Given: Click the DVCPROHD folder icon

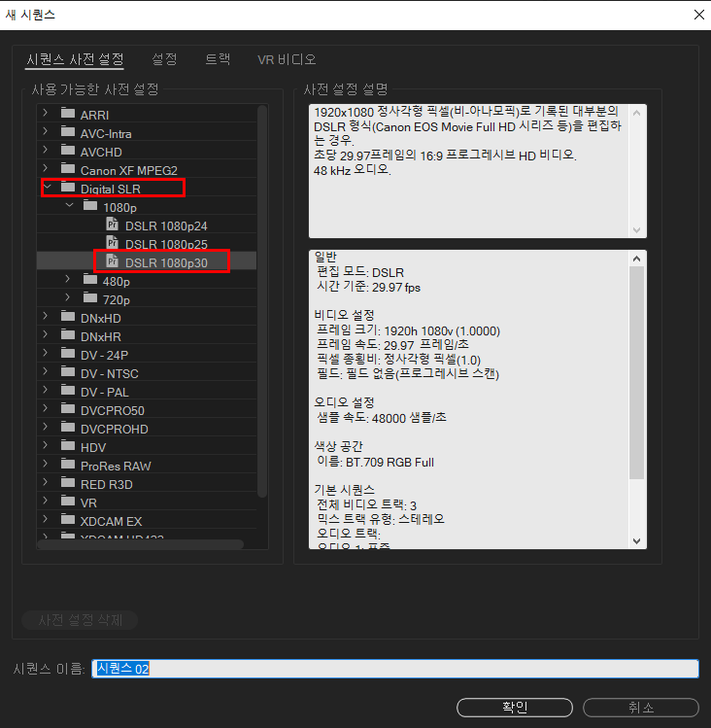Looking at the screenshot, I should coord(68,427).
